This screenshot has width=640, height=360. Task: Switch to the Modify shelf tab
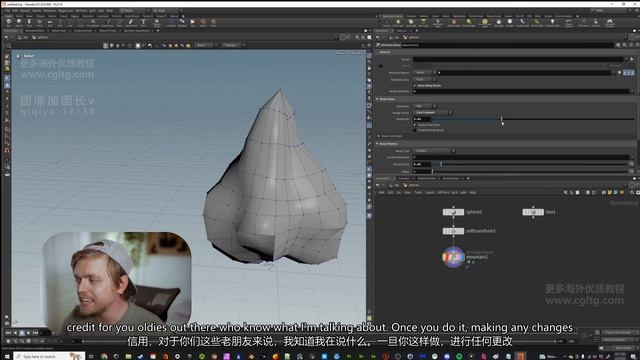coord(19,16)
